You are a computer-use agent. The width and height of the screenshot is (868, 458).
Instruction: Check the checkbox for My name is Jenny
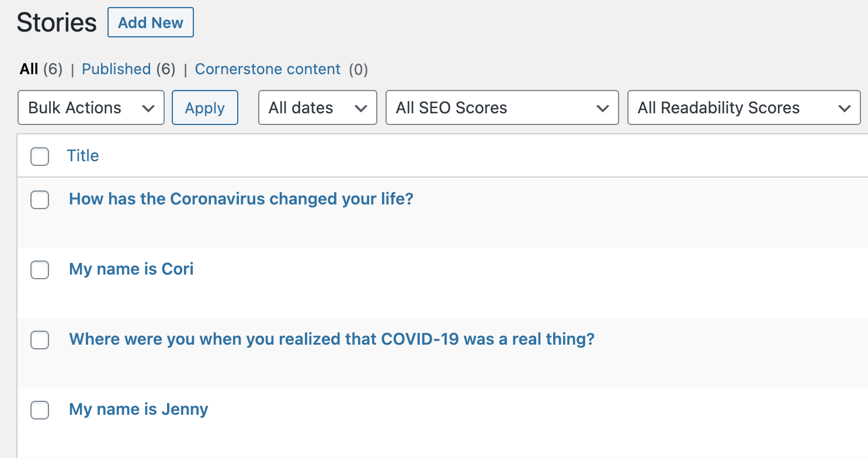(39, 410)
